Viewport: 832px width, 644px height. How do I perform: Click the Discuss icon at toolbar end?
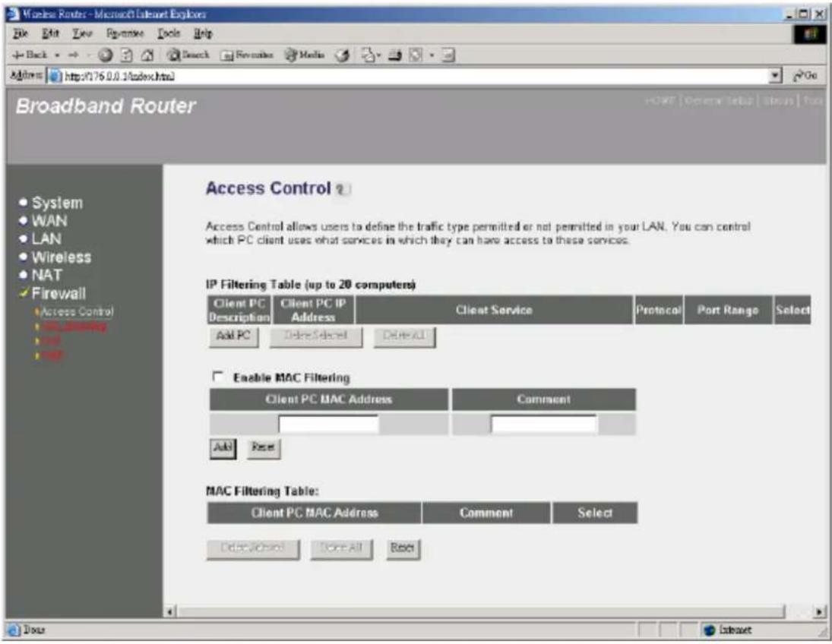[x=448, y=55]
